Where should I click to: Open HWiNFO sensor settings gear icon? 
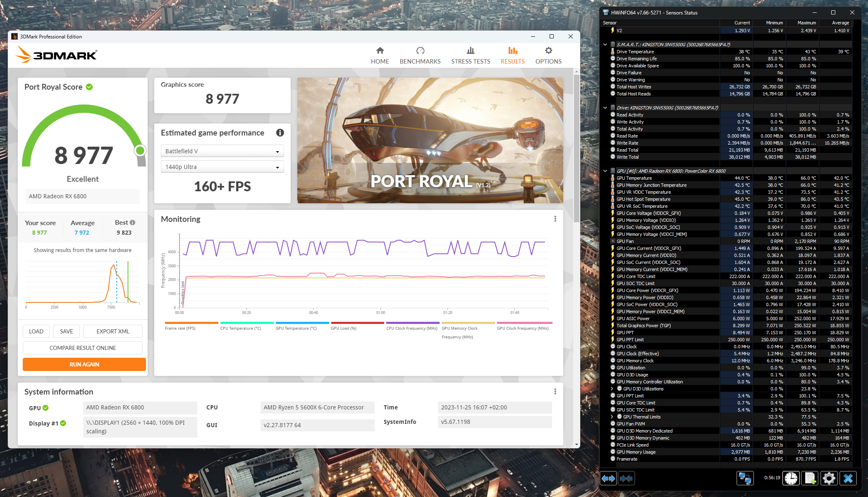tap(829, 478)
